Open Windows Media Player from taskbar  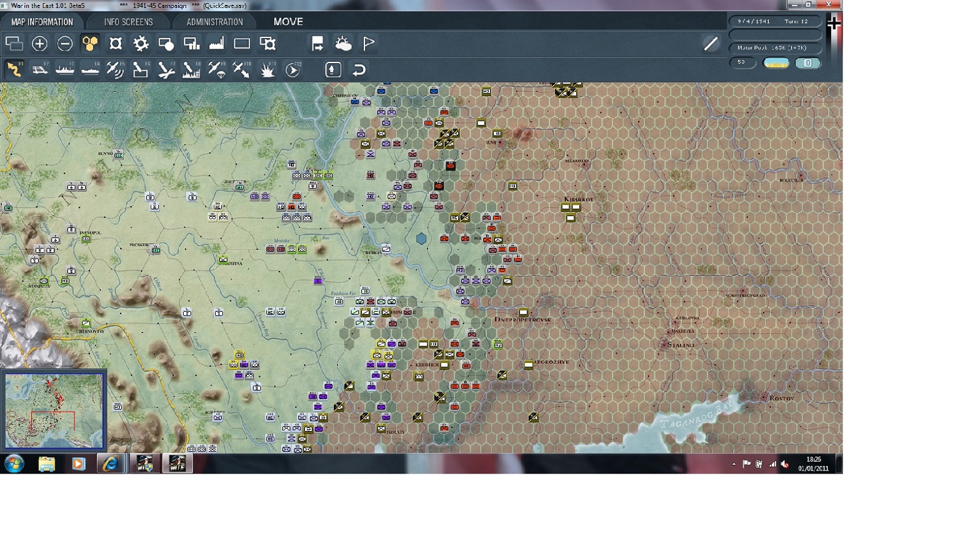pyautogui.click(x=78, y=464)
